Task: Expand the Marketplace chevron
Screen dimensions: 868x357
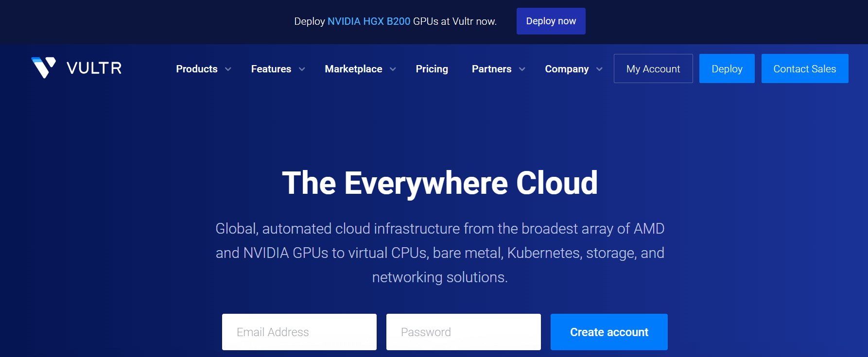Action: tap(393, 69)
